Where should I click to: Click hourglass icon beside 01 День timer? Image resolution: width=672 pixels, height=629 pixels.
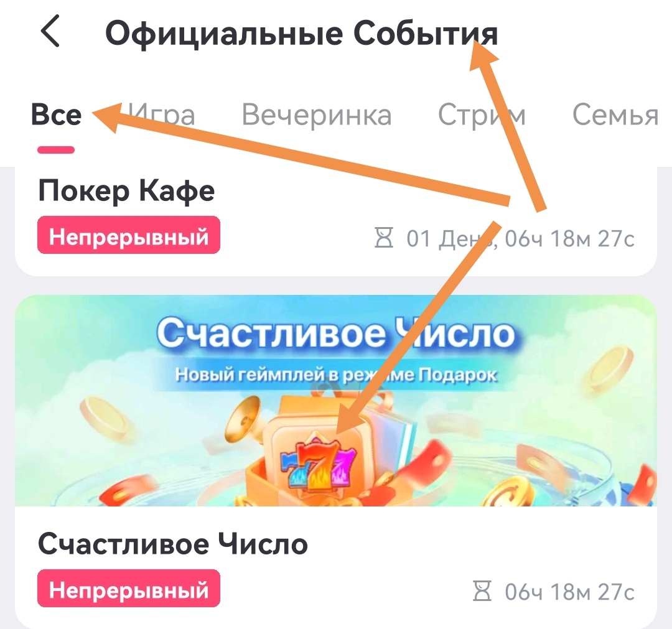(x=383, y=238)
